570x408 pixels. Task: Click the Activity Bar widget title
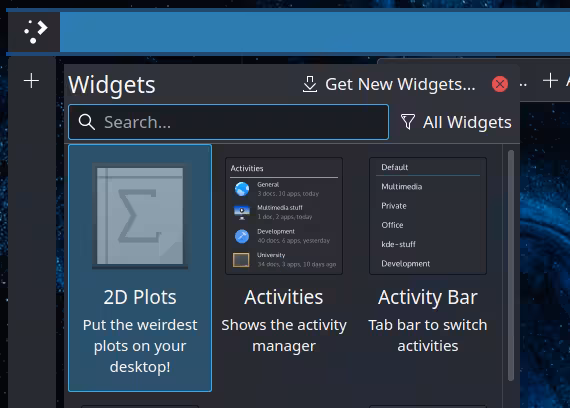point(428,297)
